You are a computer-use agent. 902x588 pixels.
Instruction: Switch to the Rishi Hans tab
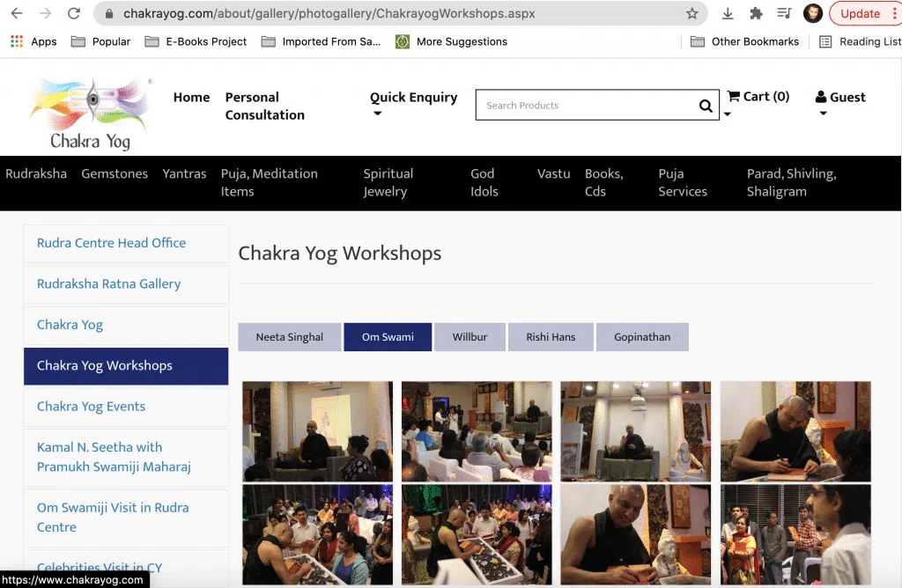click(x=551, y=337)
